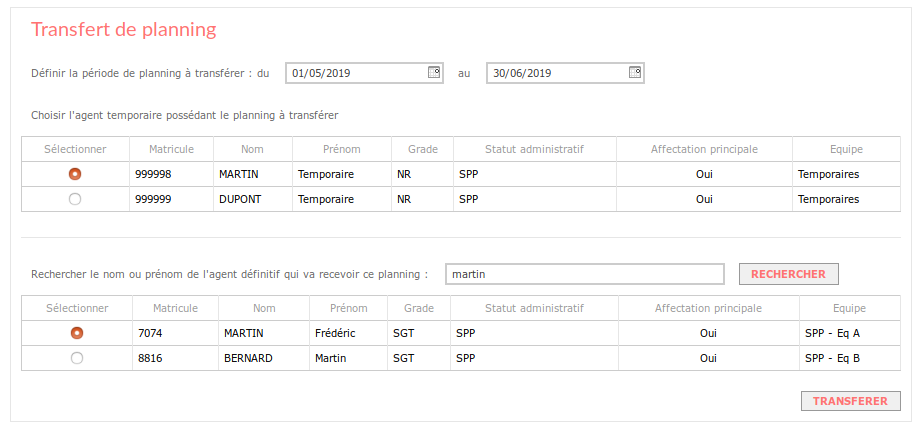Focus the agent name search field
The width and height of the screenshot is (922, 428).
point(584,274)
